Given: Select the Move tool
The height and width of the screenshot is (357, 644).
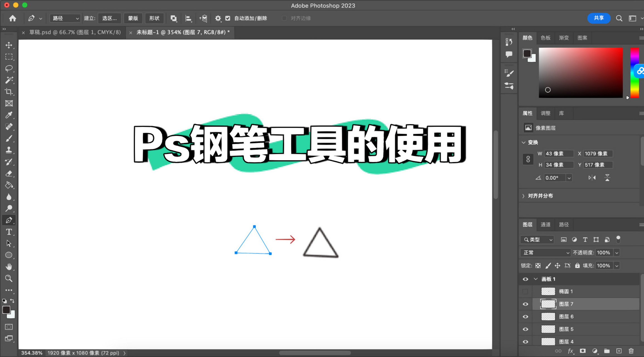Looking at the screenshot, I should coord(9,45).
